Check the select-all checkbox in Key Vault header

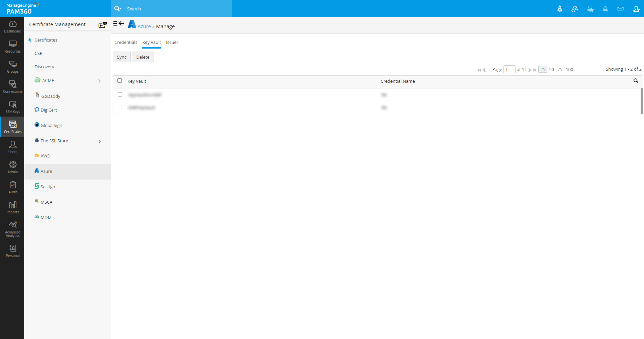(x=120, y=81)
